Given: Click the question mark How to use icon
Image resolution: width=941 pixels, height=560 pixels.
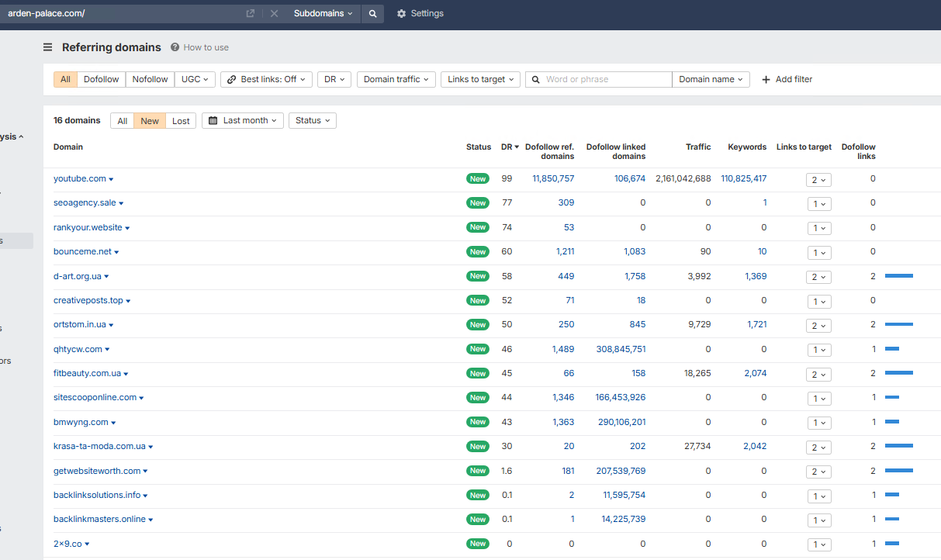Looking at the screenshot, I should [175, 47].
